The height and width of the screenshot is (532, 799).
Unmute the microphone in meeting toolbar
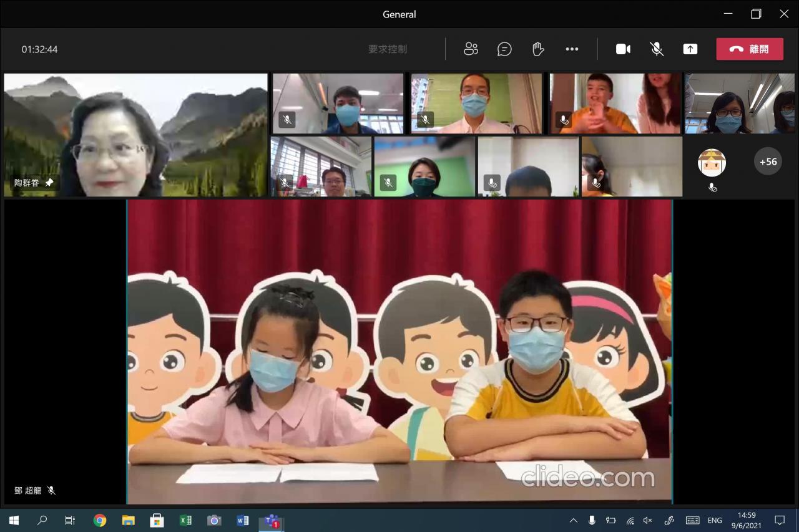click(657, 49)
